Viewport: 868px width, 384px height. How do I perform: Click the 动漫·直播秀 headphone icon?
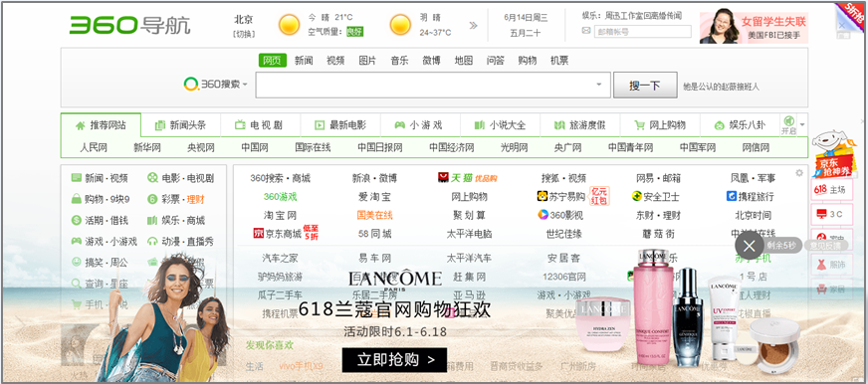[152, 242]
